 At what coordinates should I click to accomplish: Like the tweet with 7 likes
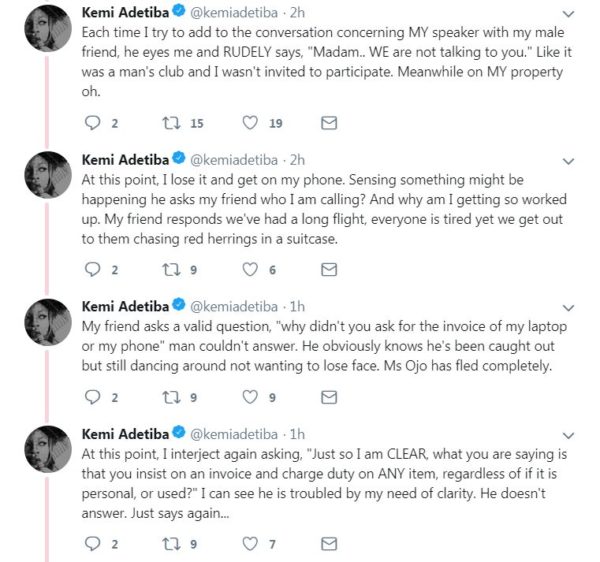pyautogui.click(x=250, y=544)
